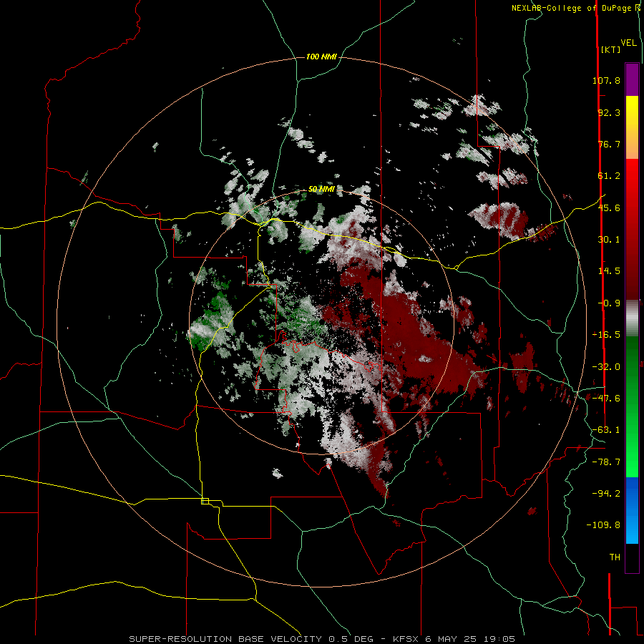644x644 pixels.
Task: Click the -63.1 velocity scale value
Action: pyautogui.click(x=606, y=430)
